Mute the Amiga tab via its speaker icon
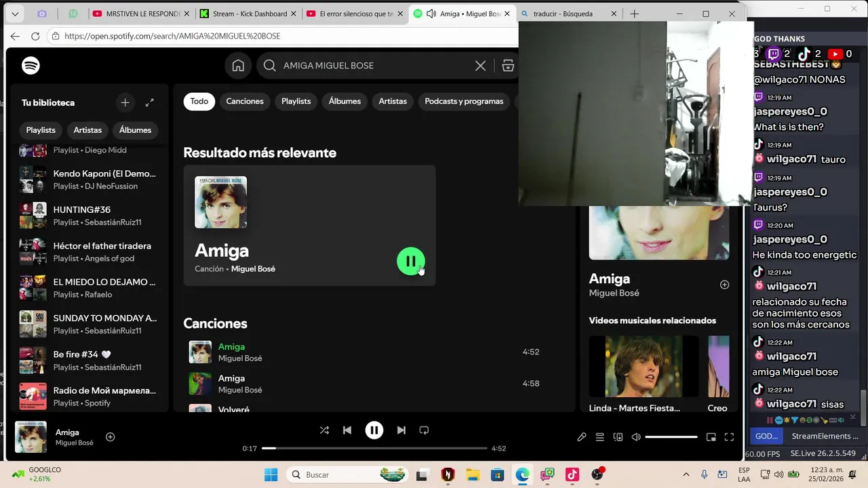868x488 pixels. (x=431, y=14)
